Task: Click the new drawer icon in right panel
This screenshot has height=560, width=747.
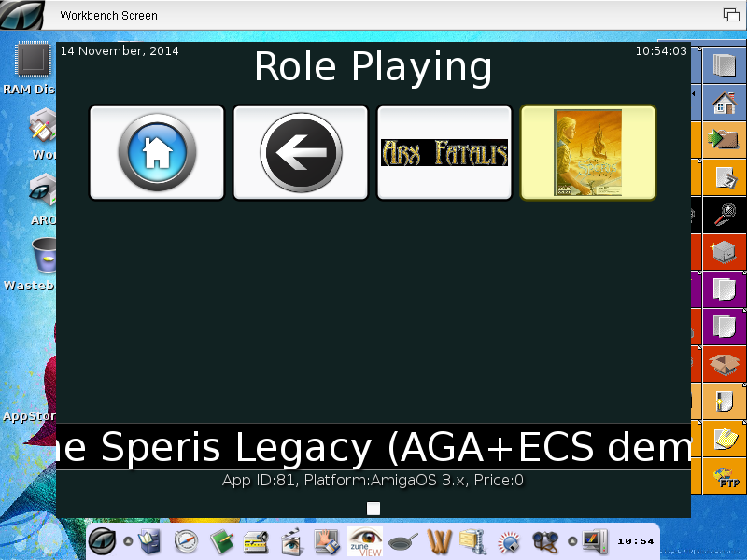Action: (x=725, y=251)
